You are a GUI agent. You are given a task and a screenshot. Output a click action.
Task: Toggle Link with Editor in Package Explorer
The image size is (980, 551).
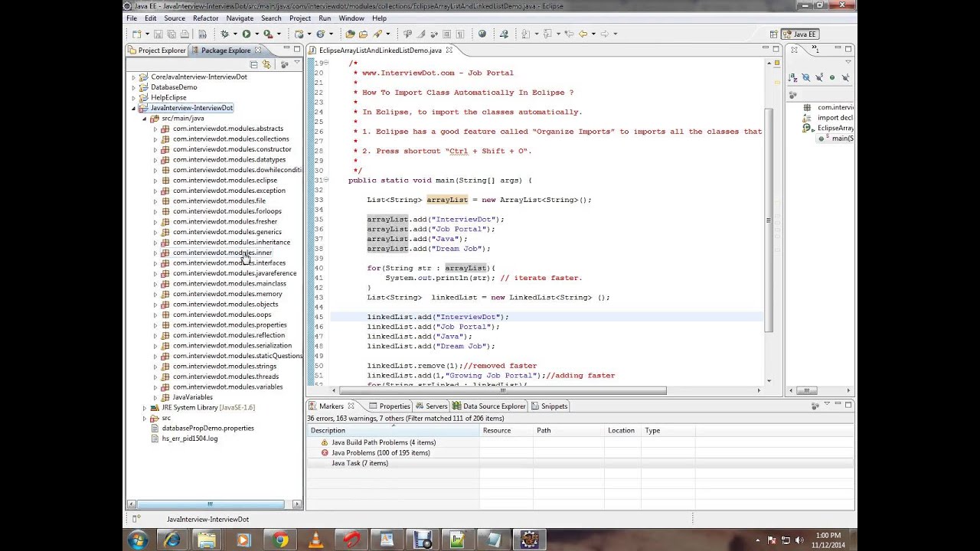(x=266, y=64)
